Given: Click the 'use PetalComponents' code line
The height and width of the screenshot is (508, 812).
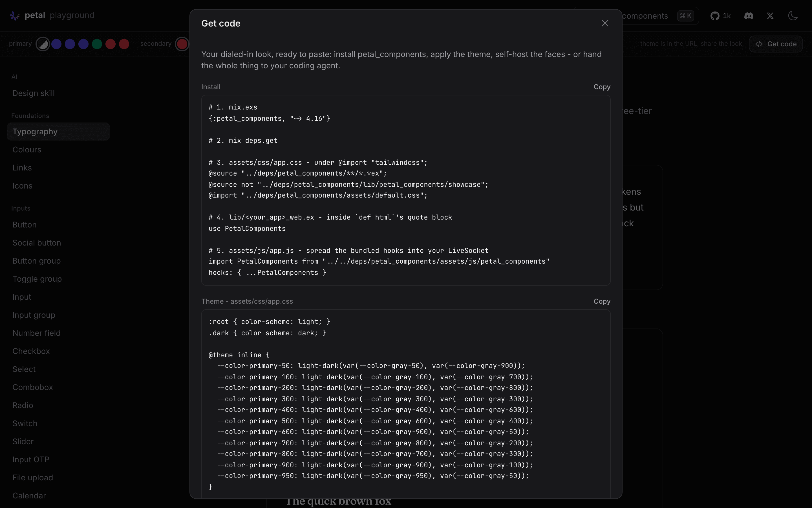Looking at the screenshot, I should (x=247, y=229).
